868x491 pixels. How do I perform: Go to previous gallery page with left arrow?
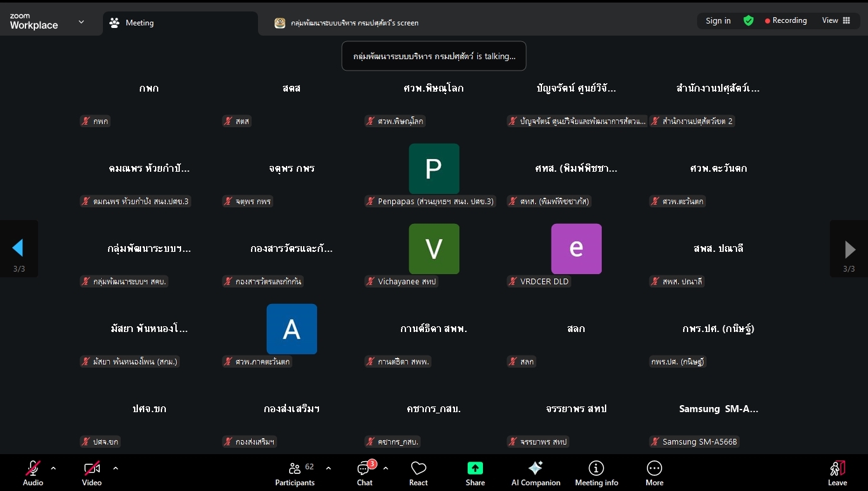point(18,249)
